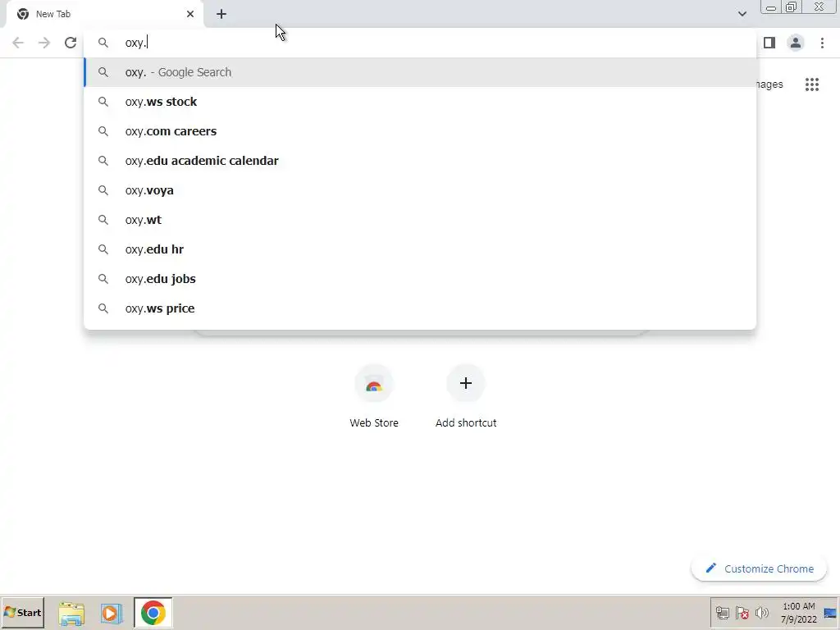Click the search icon beside oxy.ws stock
The image size is (840, 630).
click(103, 102)
